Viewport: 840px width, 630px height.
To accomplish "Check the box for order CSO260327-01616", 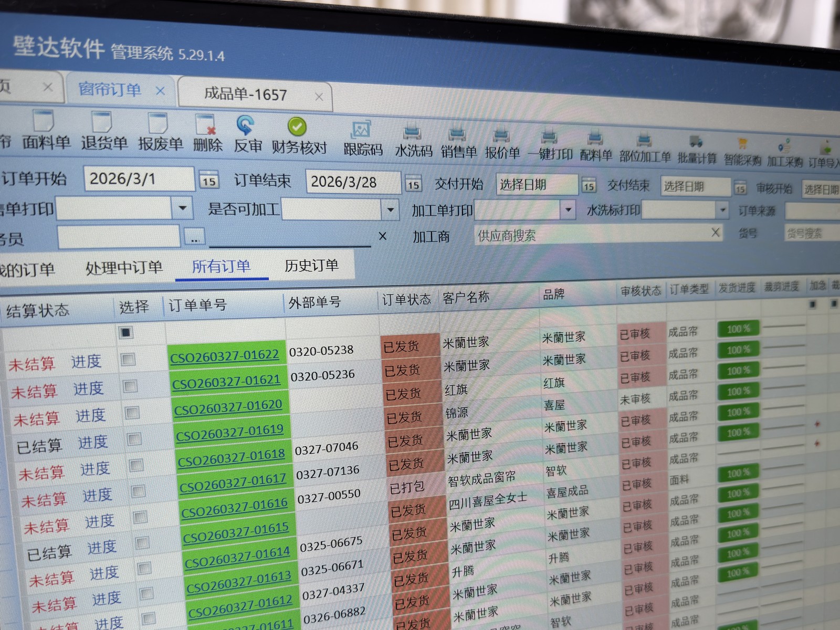I will [x=140, y=517].
